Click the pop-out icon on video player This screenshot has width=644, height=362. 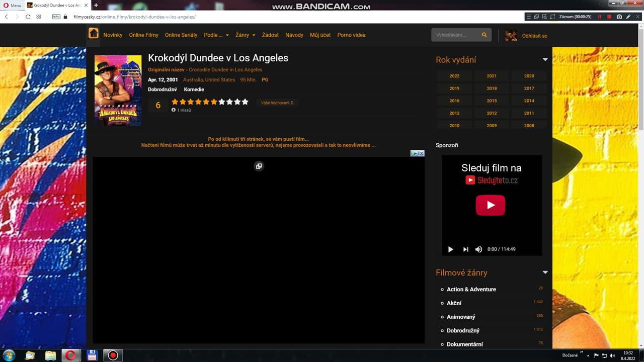click(x=259, y=166)
